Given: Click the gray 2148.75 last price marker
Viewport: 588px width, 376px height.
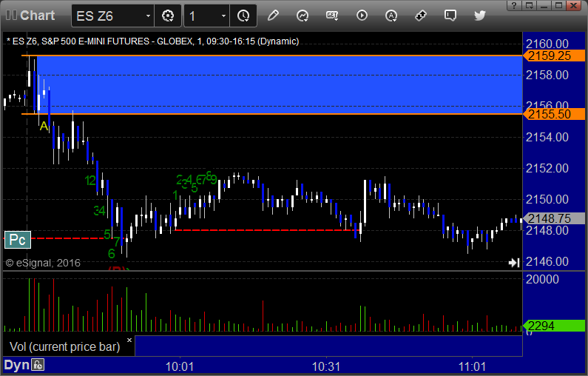Looking at the screenshot, I should coord(554,218).
